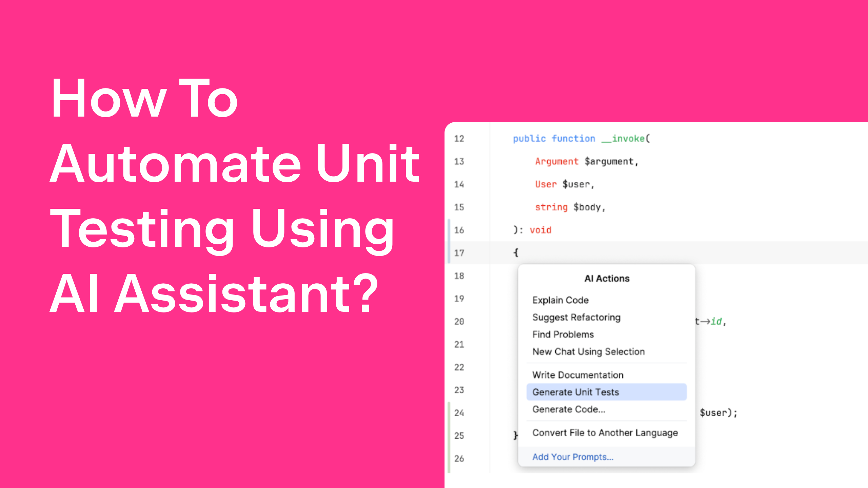The height and width of the screenshot is (488, 868).
Task: Open Add Your Prompts... link
Action: 573,457
